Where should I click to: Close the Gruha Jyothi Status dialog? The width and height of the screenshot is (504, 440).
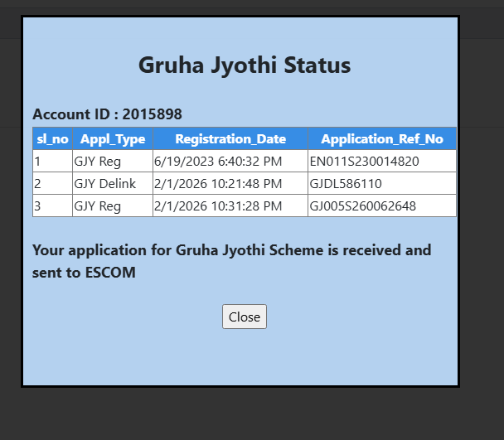pyautogui.click(x=245, y=317)
